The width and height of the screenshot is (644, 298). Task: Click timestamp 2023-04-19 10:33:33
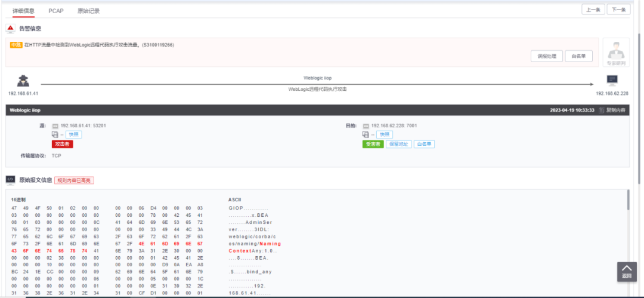click(x=572, y=110)
